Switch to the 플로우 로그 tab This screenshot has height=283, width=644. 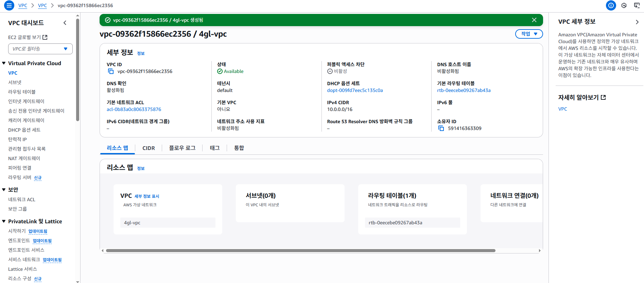point(182,148)
